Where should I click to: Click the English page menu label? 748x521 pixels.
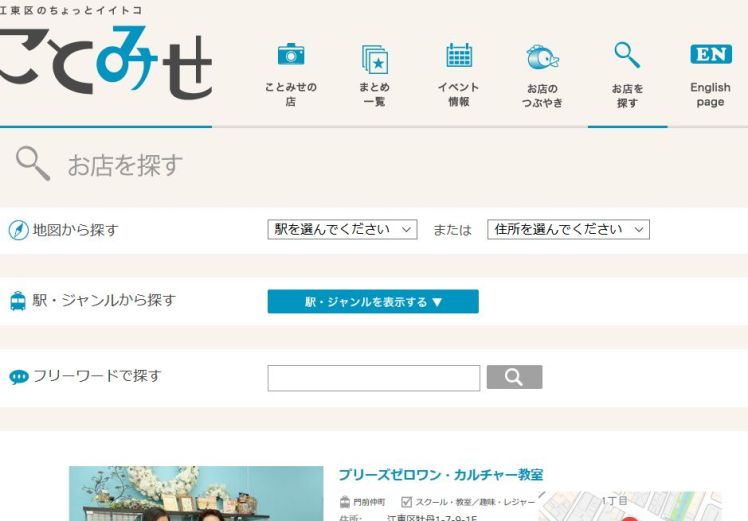[x=710, y=94]
